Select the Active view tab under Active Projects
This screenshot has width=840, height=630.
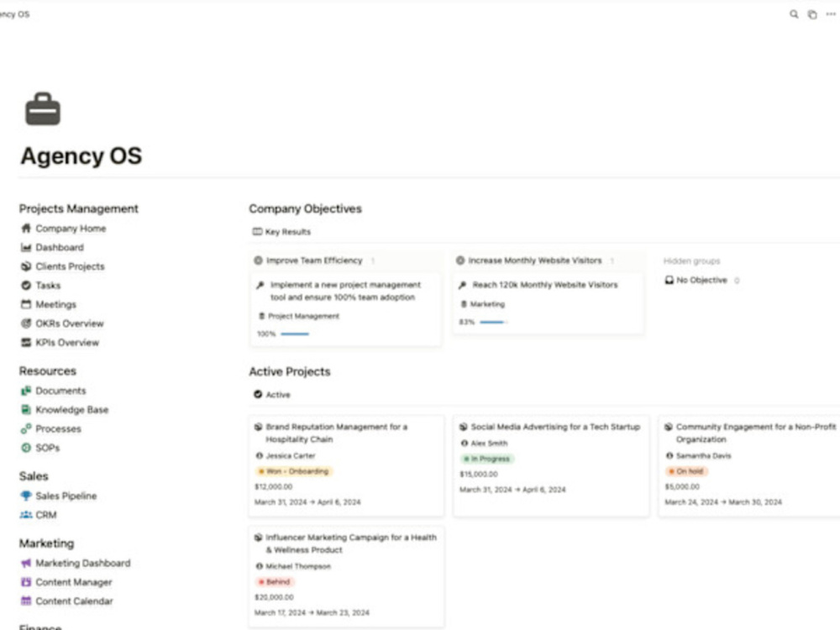click(x=272, y=394)
